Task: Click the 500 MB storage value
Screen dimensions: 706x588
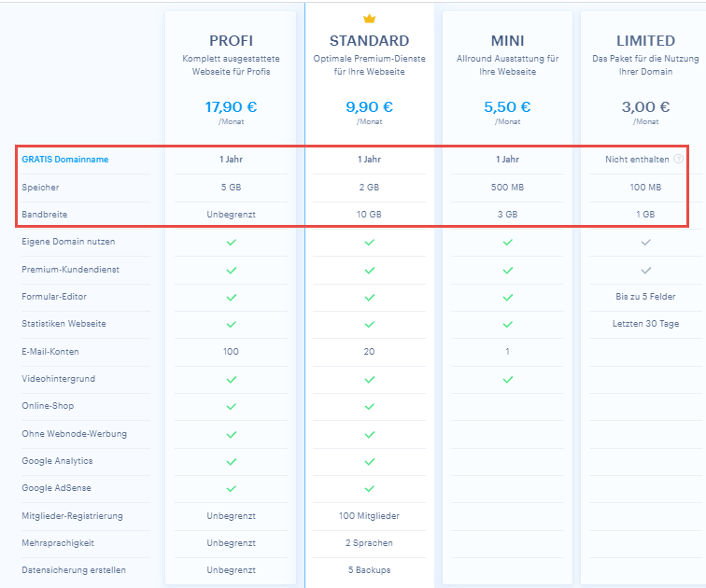Action: 507,188
